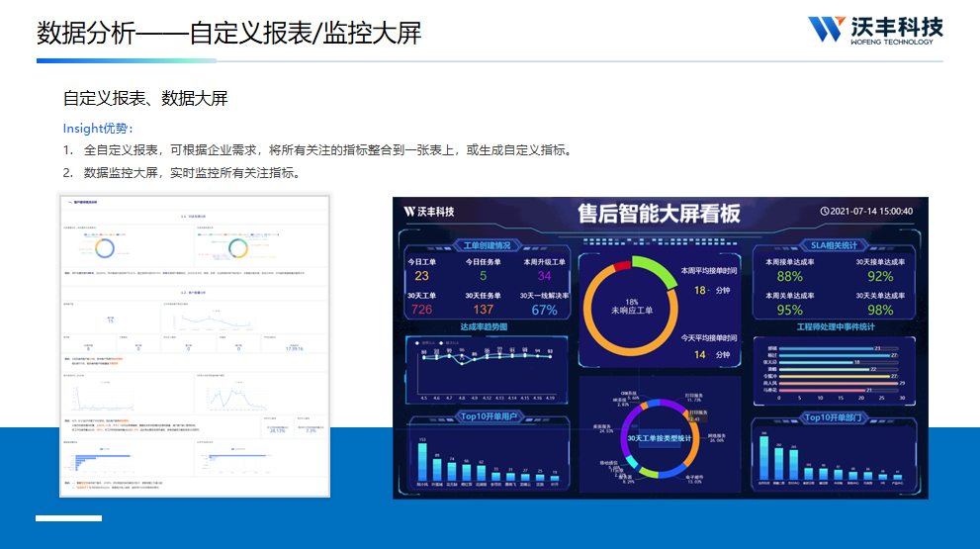Screen dimensions: 980x549
Task: Click the 30天关单达成率 value 98%
Action: pos(880,310)
